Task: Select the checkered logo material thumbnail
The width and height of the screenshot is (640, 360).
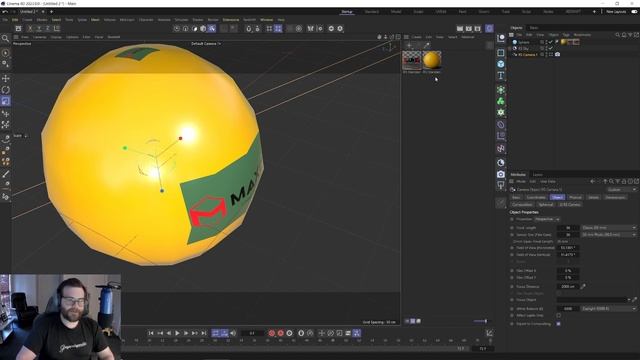Action: click(411, 60)
